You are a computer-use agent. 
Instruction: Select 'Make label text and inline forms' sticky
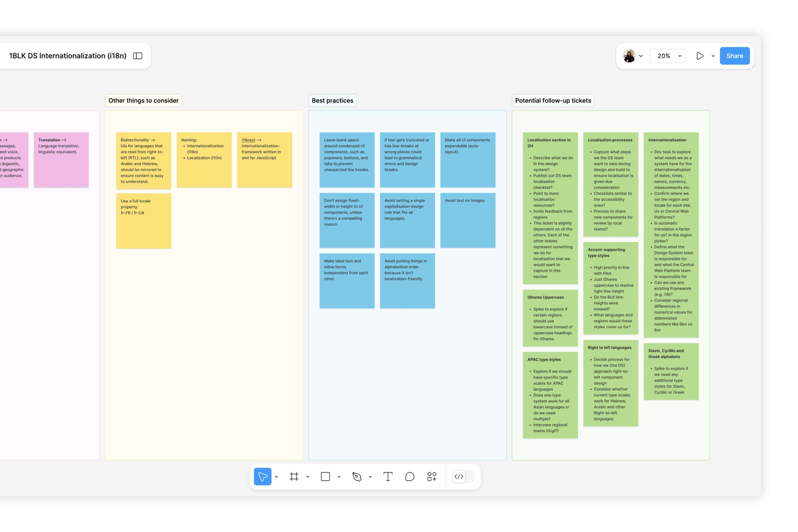tap(347, 281)
